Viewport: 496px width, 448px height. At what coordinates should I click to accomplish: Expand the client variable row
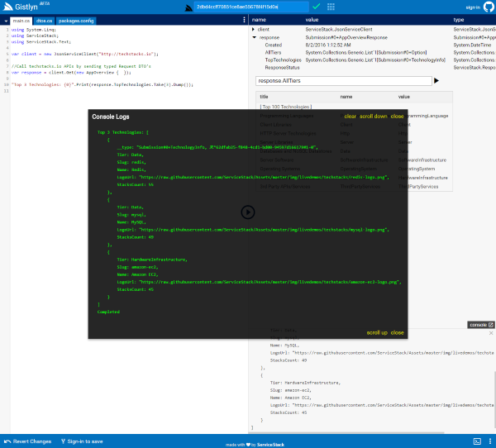click(x=253, y=29)
